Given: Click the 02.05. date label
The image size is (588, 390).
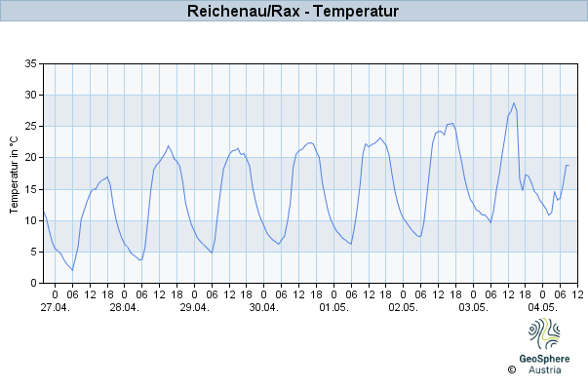Looking at the screenshot, I should [403, 307].
